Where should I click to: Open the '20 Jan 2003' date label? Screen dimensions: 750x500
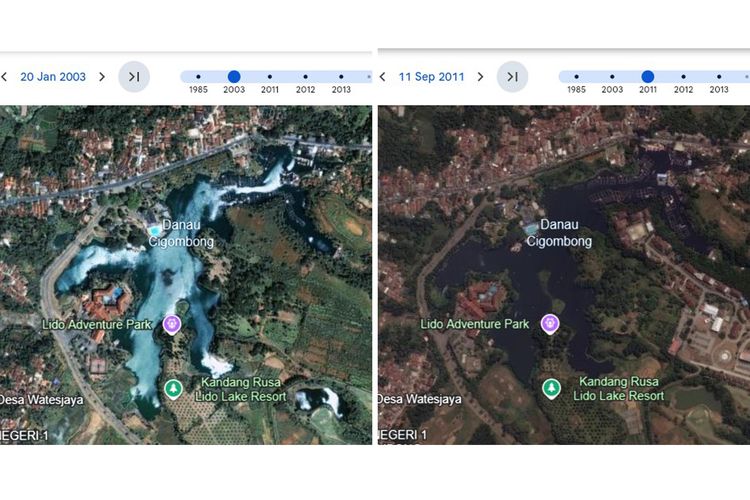click(x=53, y=77)
